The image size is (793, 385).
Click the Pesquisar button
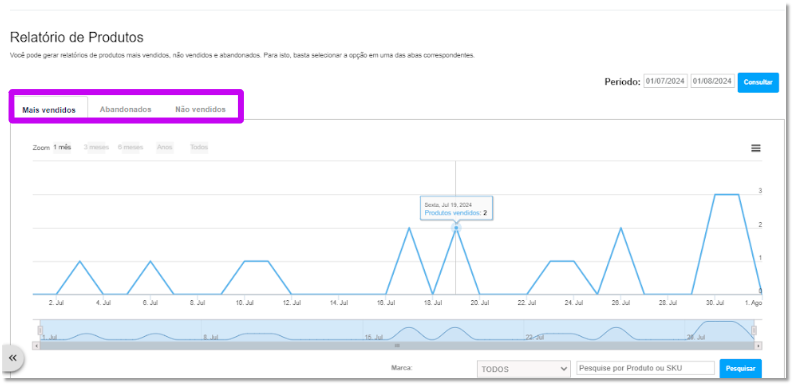tap(740, 369)
